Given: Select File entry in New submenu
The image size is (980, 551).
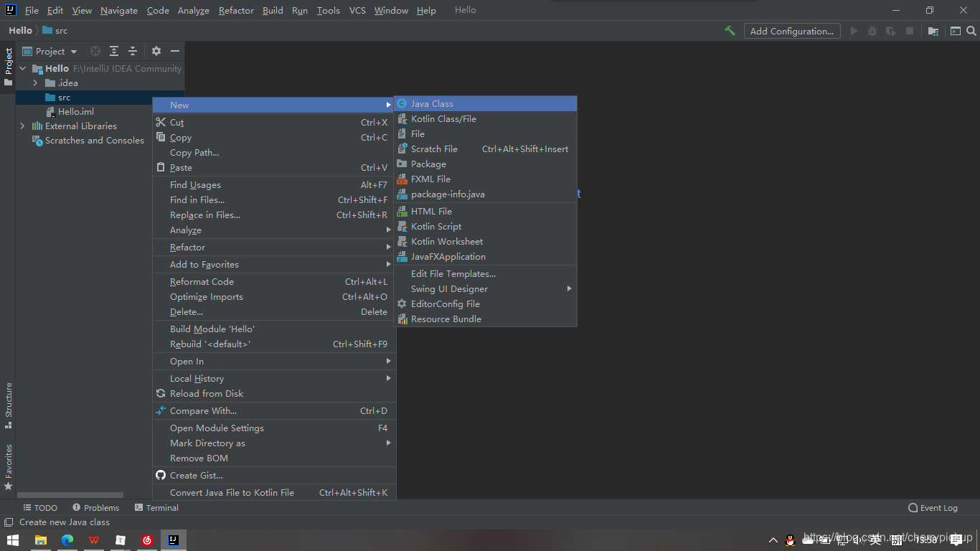Looking at the screenshot, I should [x=486, y=133].
